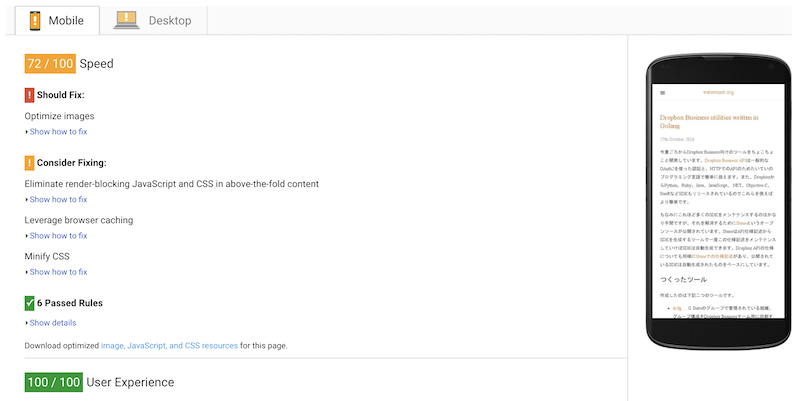Expand Show how to fix under Leverage browser caching
This screenshot has height=401, width=800.
(x=58, y=235)
